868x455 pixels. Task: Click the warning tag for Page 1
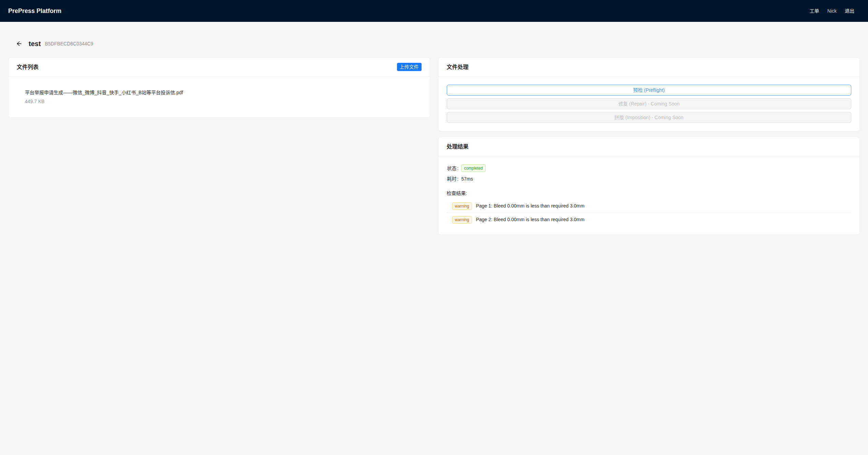click(461, 206)
